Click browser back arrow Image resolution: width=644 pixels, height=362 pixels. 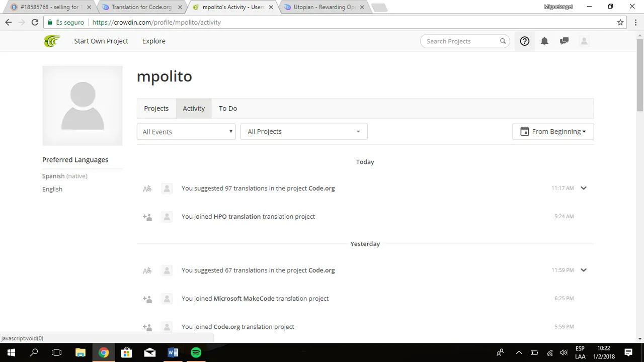(9, 22)
